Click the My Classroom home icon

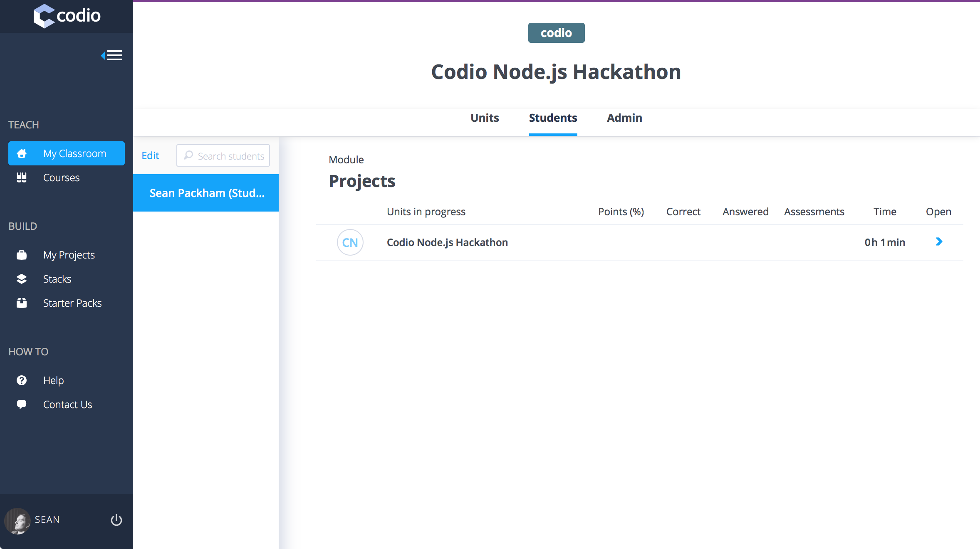(22, 153)
